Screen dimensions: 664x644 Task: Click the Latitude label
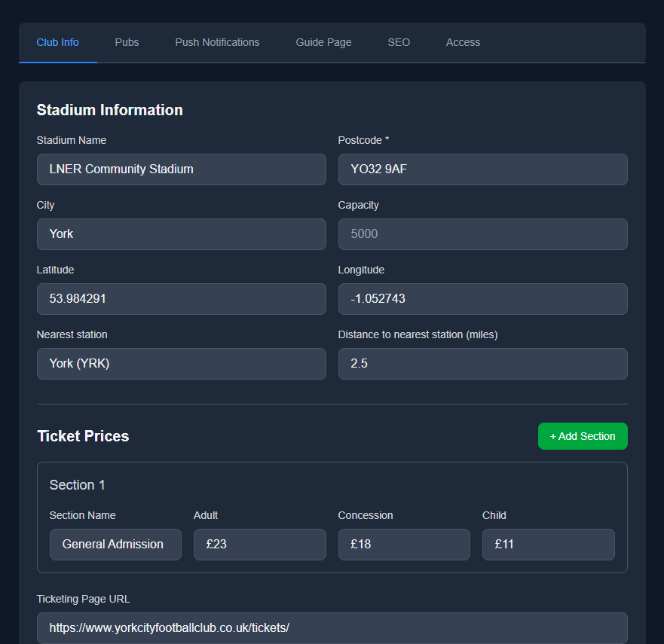tap(55, 270)
